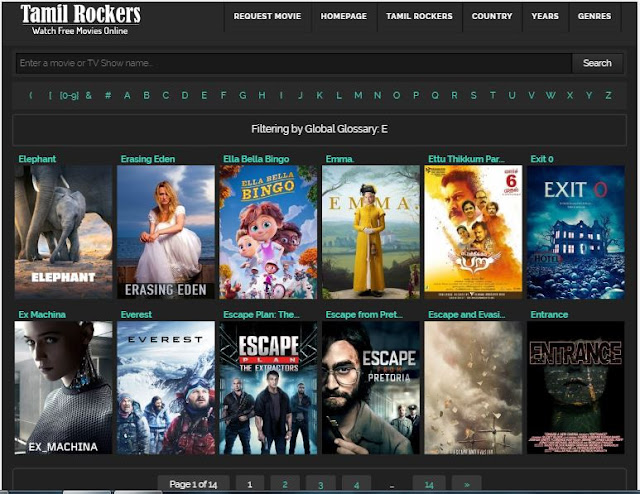The height and width of the screenshot is (494, 640).
Task: Open the Everest movie poster
Action: coord(166,387)
